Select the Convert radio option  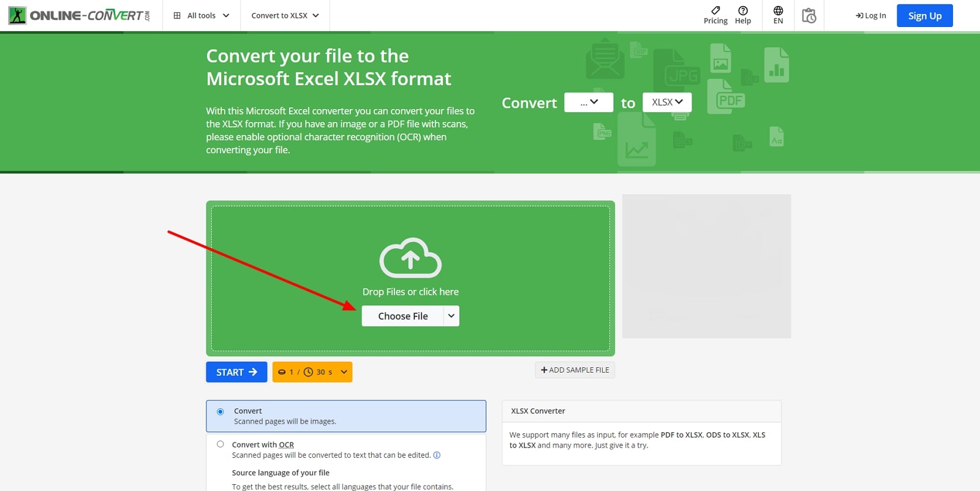pos(221,412)
